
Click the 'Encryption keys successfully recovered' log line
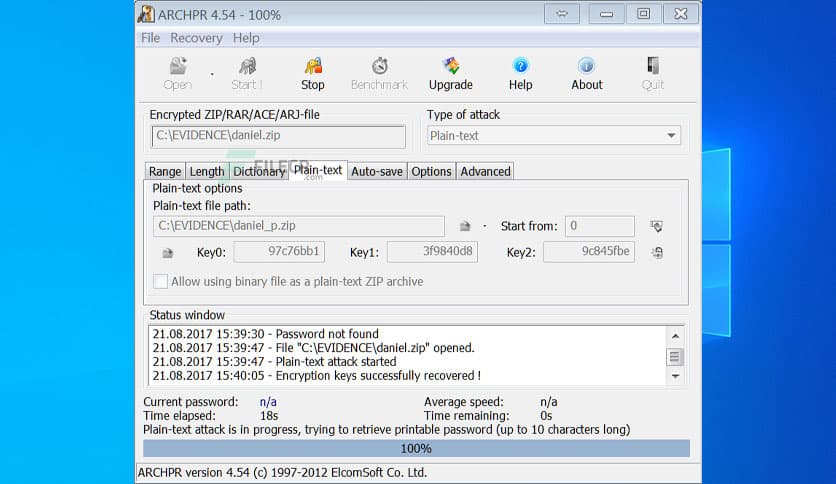pos(317,376)
